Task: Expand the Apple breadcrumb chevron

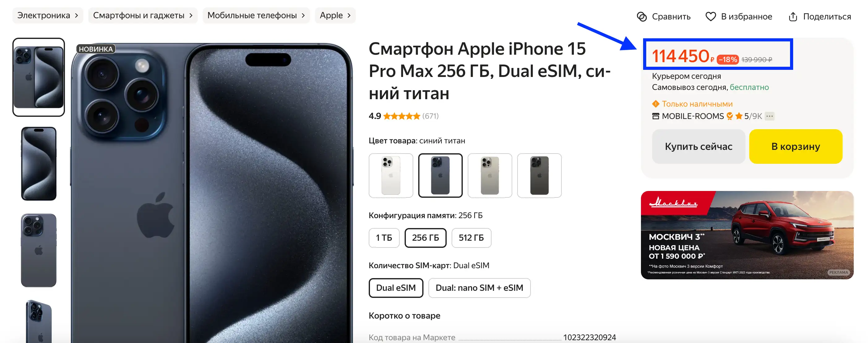Action: (349, 15)
